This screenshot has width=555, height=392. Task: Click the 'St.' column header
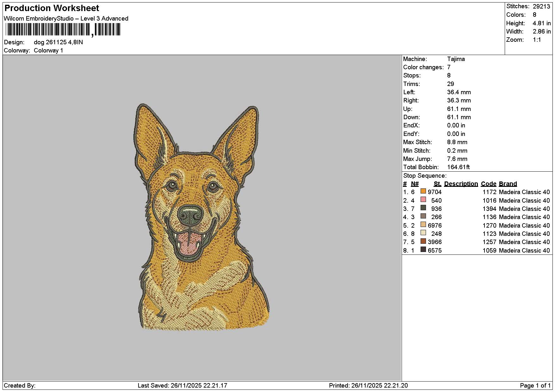point(437,184)
